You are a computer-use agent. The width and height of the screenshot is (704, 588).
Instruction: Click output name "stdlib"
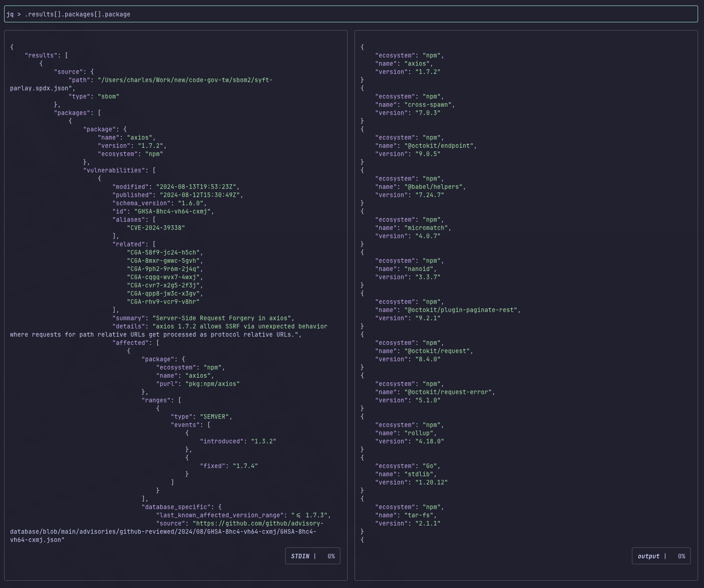(x=419, y=474)
